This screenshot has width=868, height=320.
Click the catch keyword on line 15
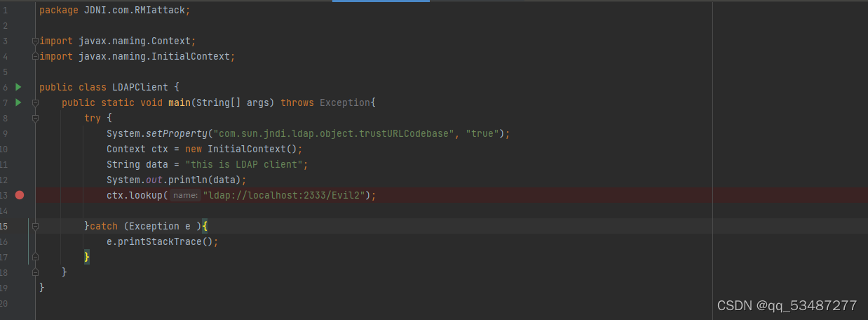(x=104, y=226)
